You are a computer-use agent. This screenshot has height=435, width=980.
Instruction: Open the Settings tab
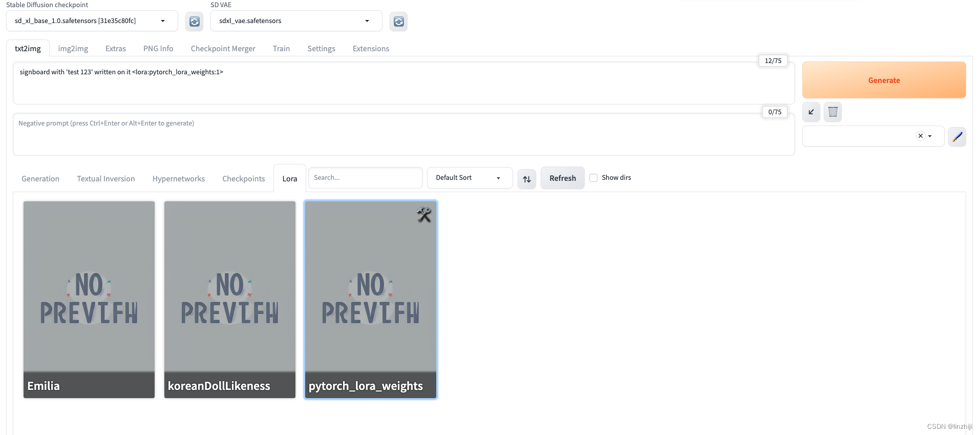click(322, 49)
